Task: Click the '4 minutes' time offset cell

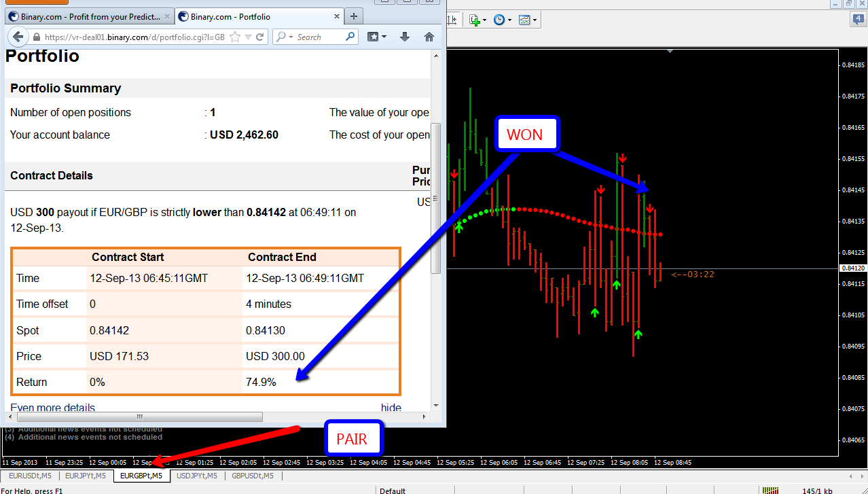Action: pos(268,304)
